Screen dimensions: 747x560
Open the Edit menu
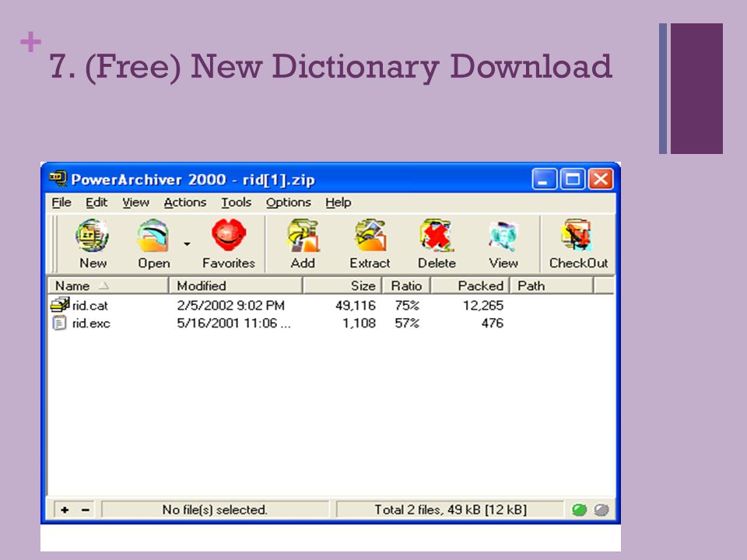(x=96, y=202)
